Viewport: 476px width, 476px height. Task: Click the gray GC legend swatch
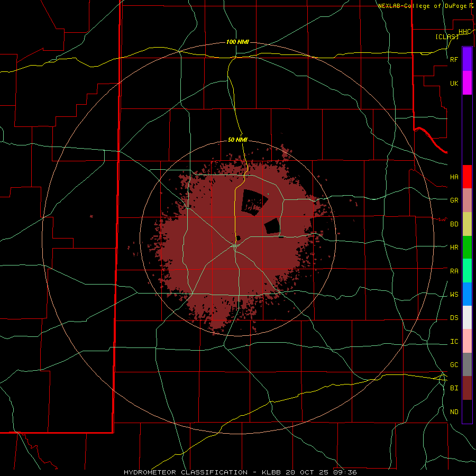(467, 364)
